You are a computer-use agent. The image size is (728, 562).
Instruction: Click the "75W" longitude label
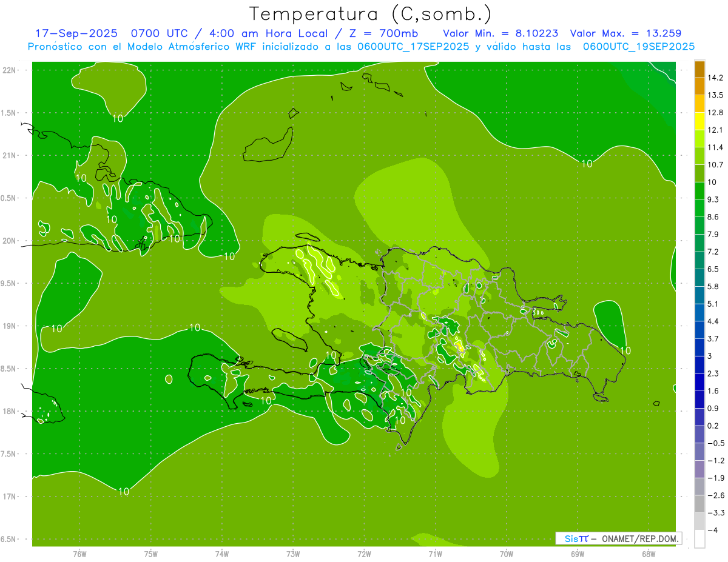pyautogui.click(x=151, y=554)
